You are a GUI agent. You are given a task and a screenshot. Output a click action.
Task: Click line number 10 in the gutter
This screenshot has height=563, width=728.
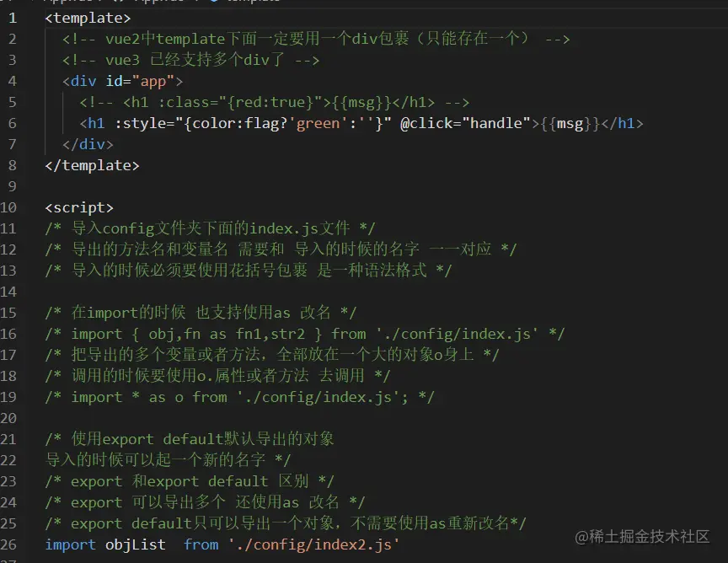pos(8,207)
